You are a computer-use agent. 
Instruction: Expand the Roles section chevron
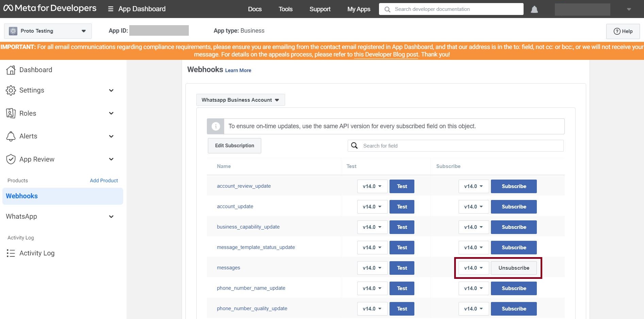coord(111,113)
